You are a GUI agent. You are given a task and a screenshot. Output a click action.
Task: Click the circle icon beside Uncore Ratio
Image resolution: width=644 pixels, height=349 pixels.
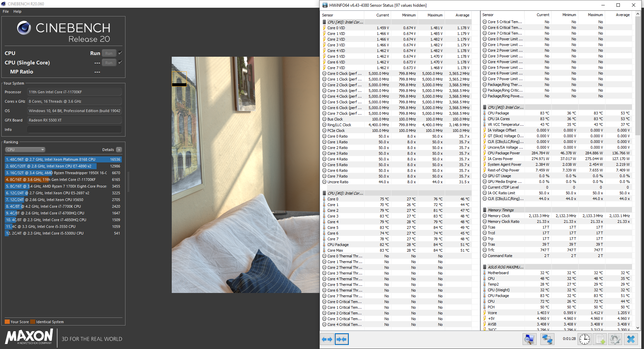tap(324, 182)
